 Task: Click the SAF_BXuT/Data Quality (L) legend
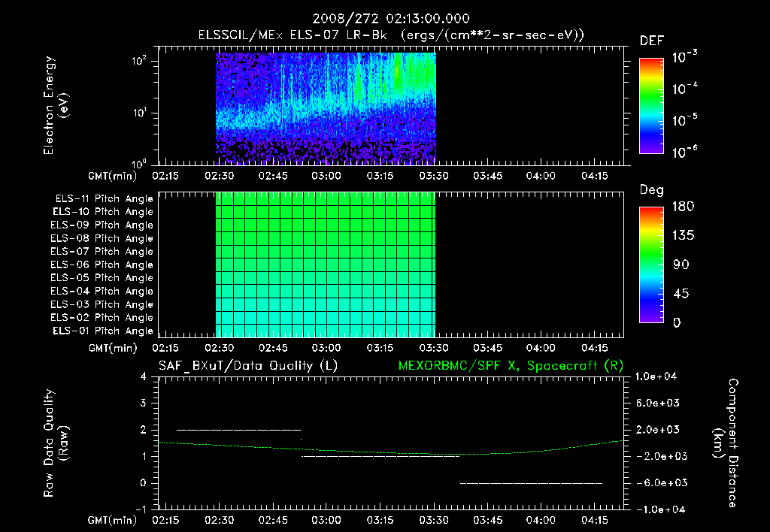(248, 366)
